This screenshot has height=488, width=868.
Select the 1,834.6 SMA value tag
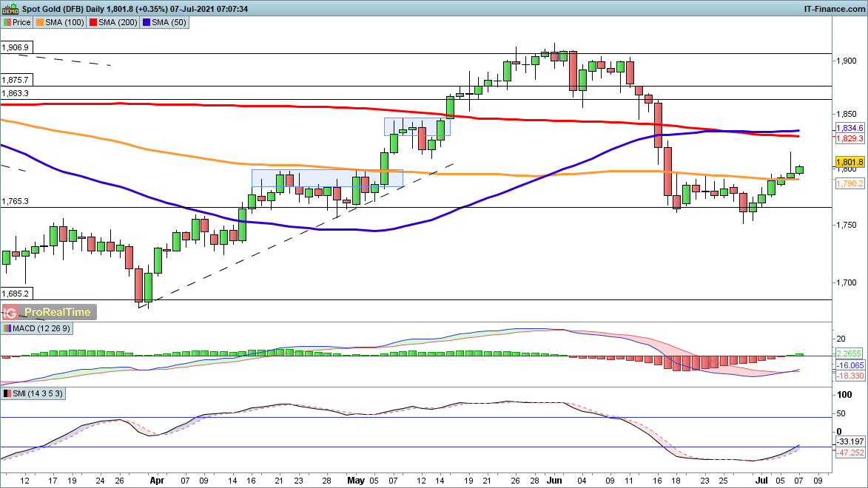click(x=850, y=128)
